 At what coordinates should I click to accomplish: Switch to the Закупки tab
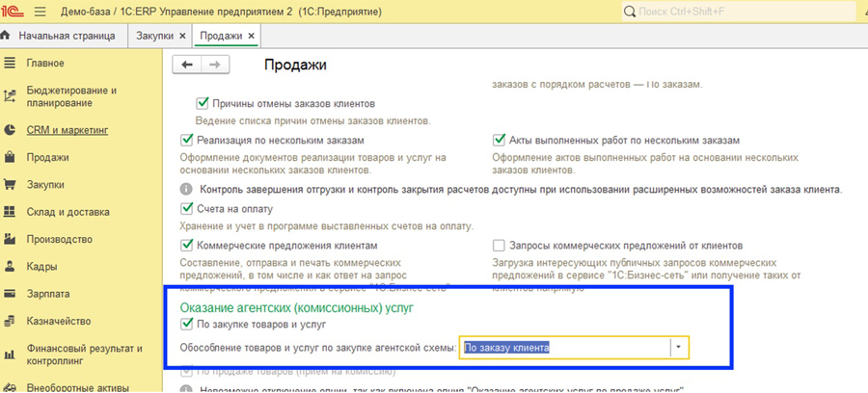click(x=153, y=36)
